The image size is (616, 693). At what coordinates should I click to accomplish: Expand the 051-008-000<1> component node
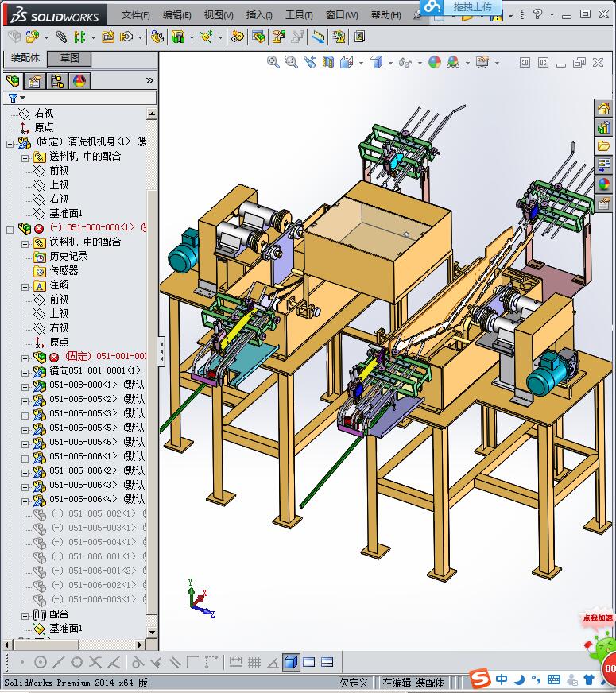point(25,387)
